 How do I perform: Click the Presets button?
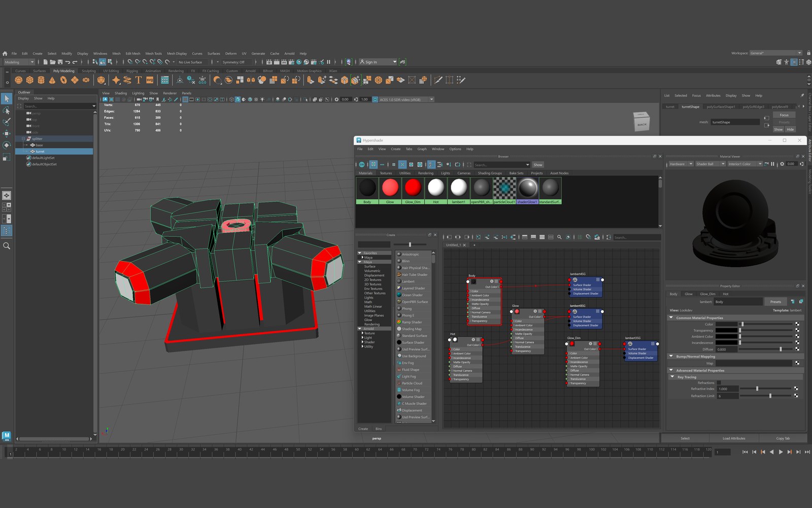[775, 302]
